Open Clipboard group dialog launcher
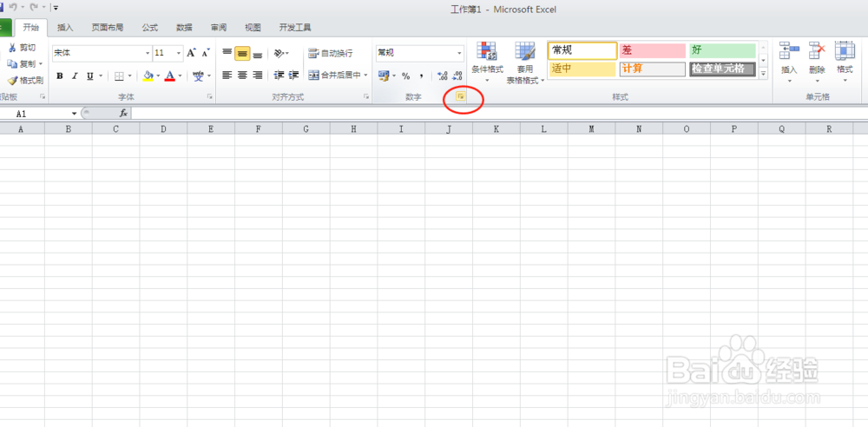Screen dimensions: 868x427 tap(43, 97)
